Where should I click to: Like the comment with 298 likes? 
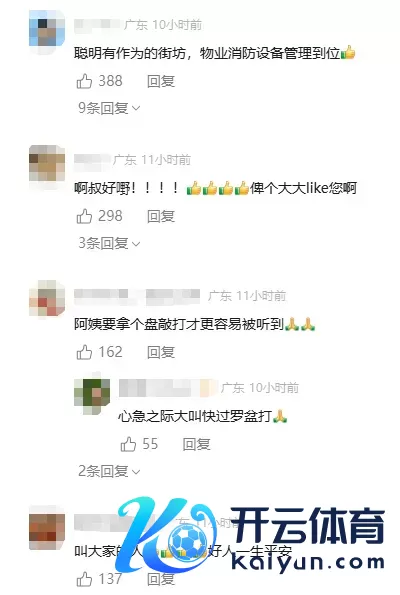click(x=84, y=216)
